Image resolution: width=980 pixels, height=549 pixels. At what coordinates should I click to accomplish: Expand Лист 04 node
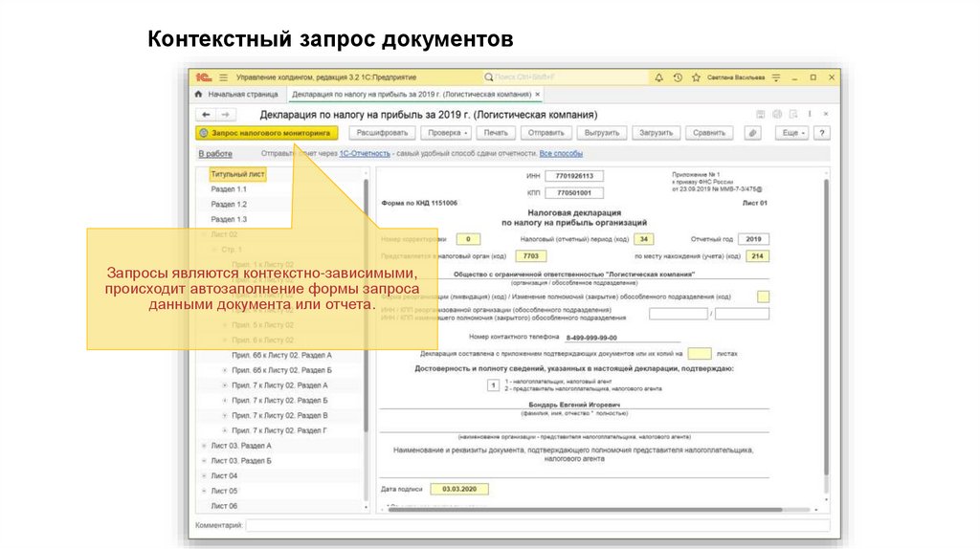tap(204, 476)
